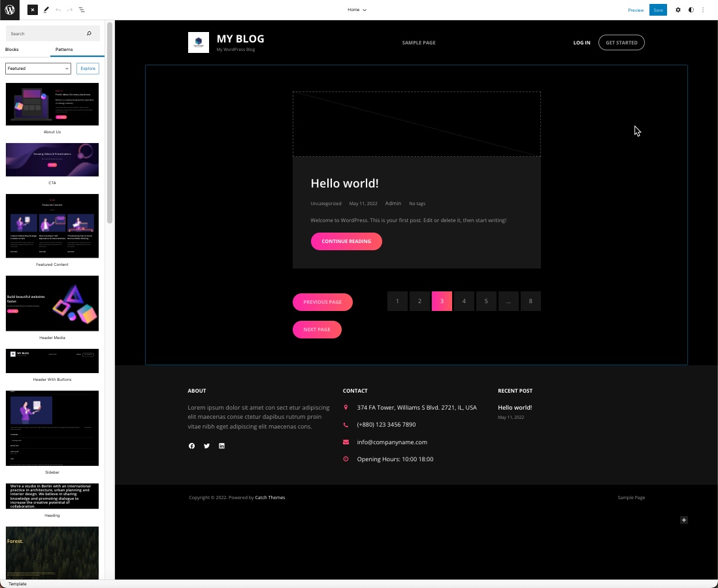This screenshot has height=588, width=718.
Task: Go to pagination page 5
Action: 486,301
